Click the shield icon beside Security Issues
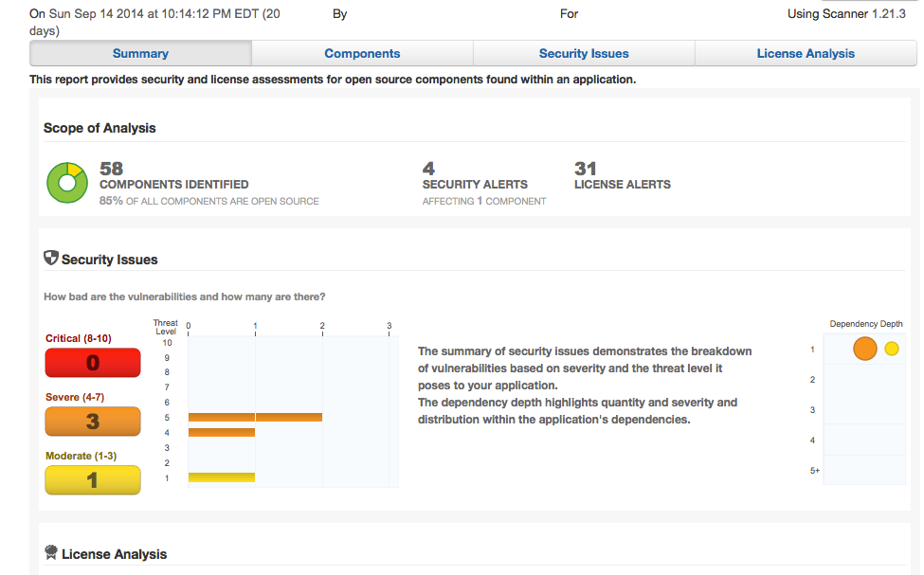This screenshot has height=575, width=924. click(51, 258)
